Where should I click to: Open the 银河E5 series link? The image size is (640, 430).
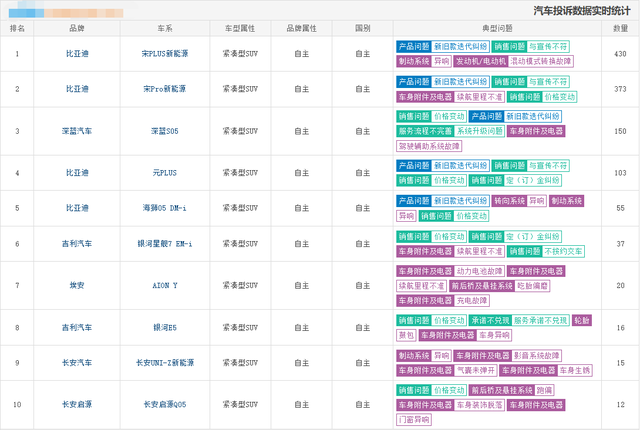164,327
